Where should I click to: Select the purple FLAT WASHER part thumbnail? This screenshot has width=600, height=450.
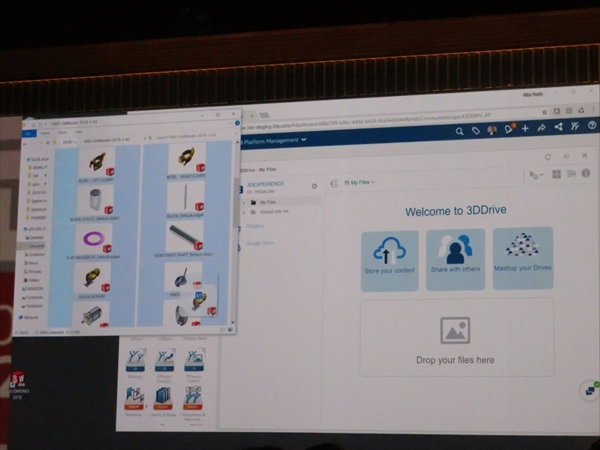click(95, 239)
